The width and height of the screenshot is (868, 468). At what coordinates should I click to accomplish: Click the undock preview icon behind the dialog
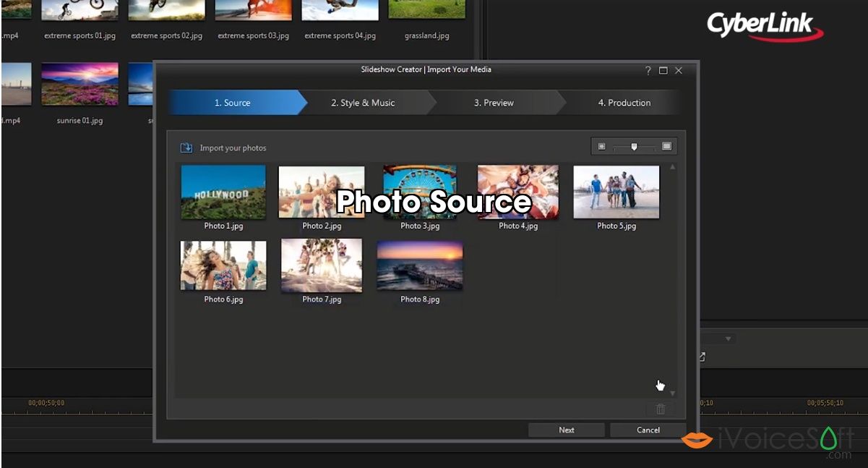coord(701,357)
